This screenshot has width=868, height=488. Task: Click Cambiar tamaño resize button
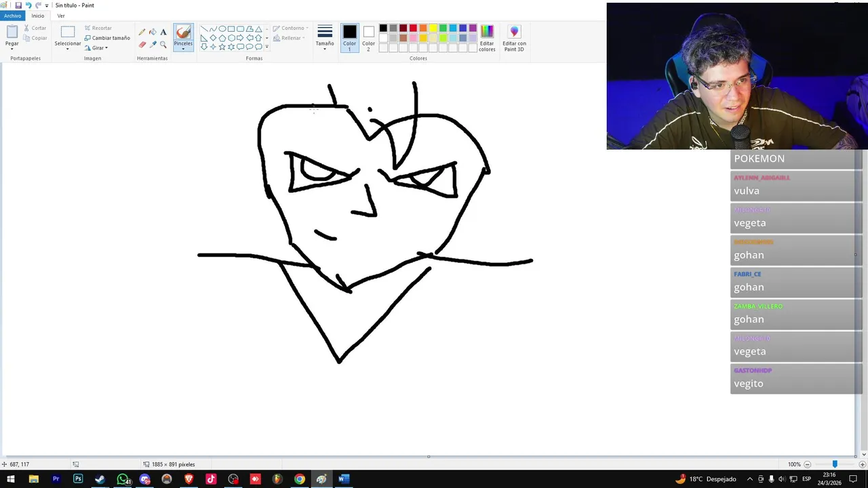pos(107,38)
